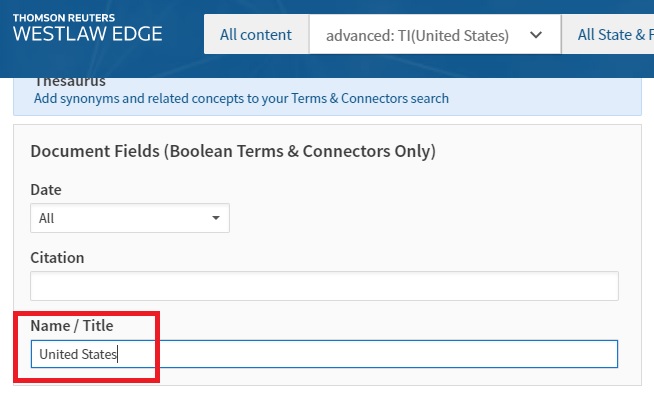Click the Thomson Reuters brand text

tap(62, 15)
